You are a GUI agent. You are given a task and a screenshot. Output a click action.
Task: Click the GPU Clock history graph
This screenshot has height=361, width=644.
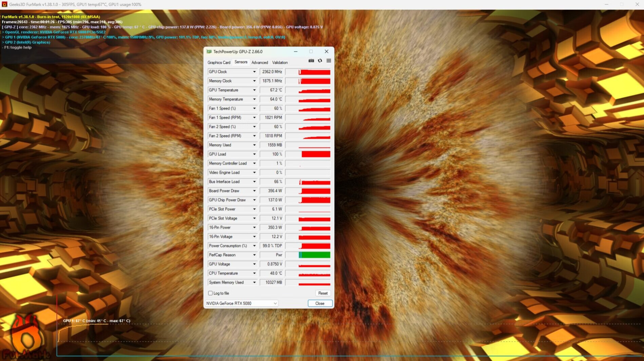[308, 72]
